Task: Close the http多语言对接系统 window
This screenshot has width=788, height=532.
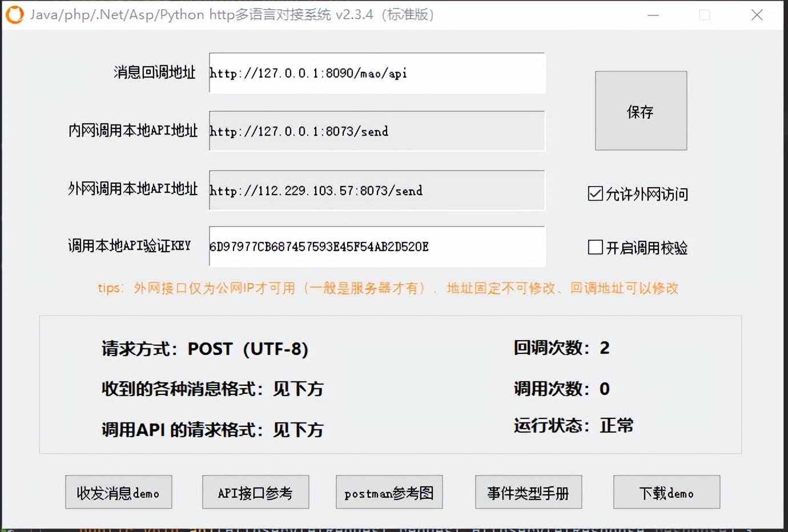Action: tap(757, 15)
